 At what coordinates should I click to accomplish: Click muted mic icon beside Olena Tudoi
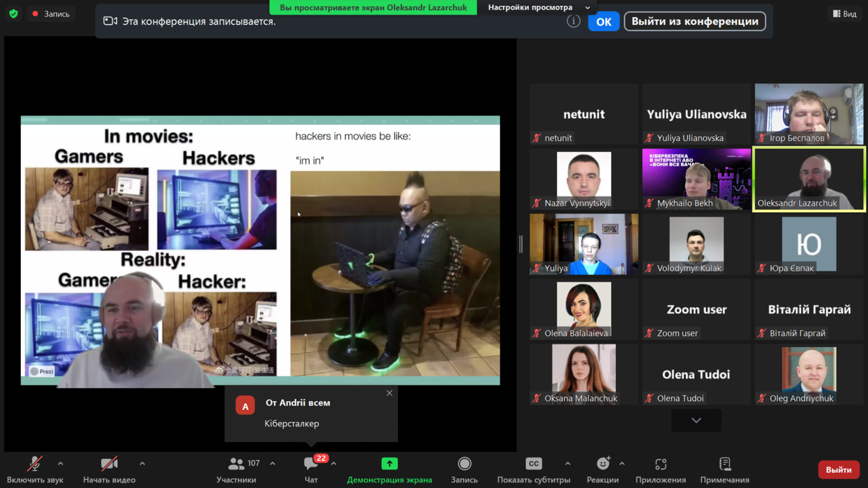point(650,398)
